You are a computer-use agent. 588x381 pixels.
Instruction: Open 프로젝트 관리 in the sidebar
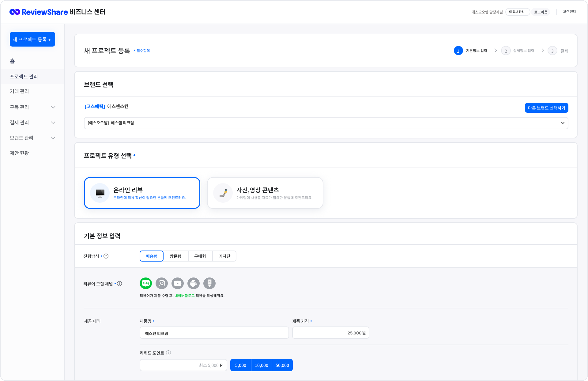24,77
